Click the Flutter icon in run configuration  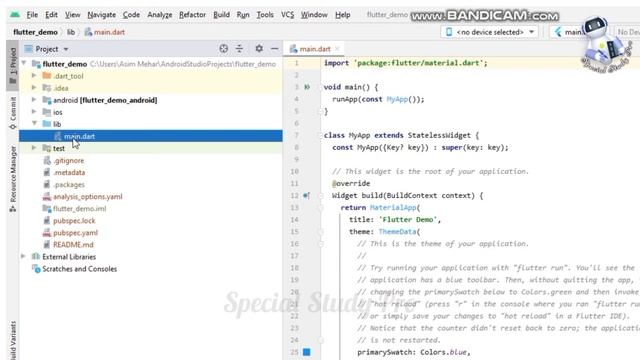558,32
